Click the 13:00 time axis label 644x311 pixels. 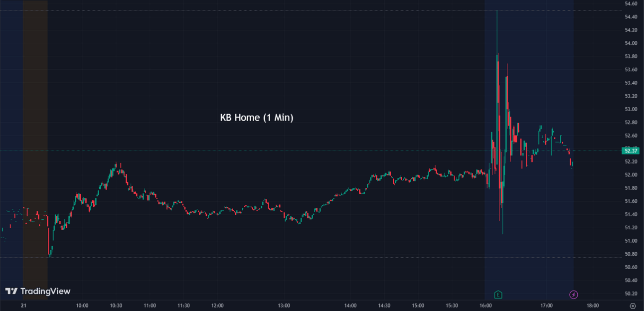284,306
